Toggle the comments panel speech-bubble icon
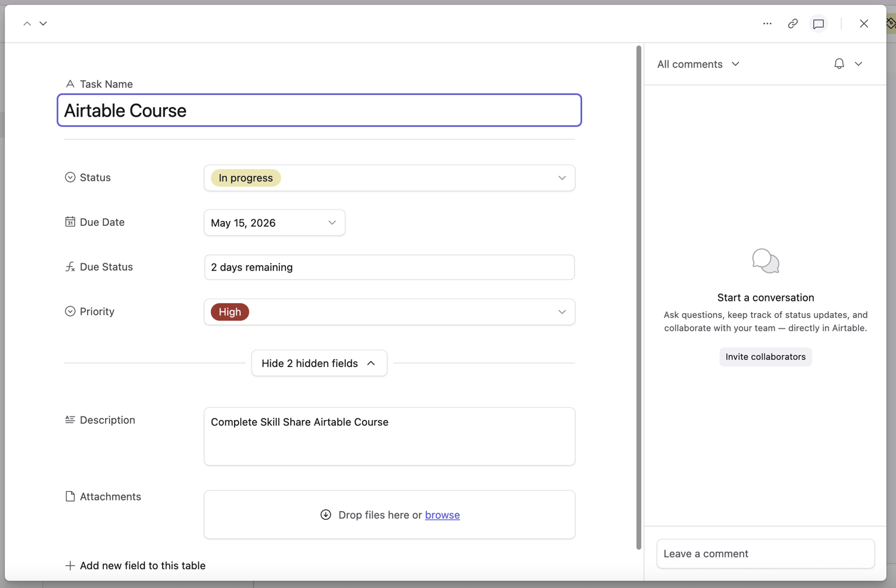The image size is (896, 588). tap(818, 23)
